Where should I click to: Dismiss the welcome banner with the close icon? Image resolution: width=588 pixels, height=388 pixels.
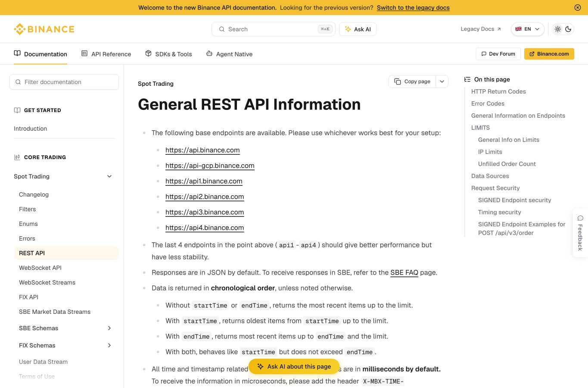click(578, 7)
